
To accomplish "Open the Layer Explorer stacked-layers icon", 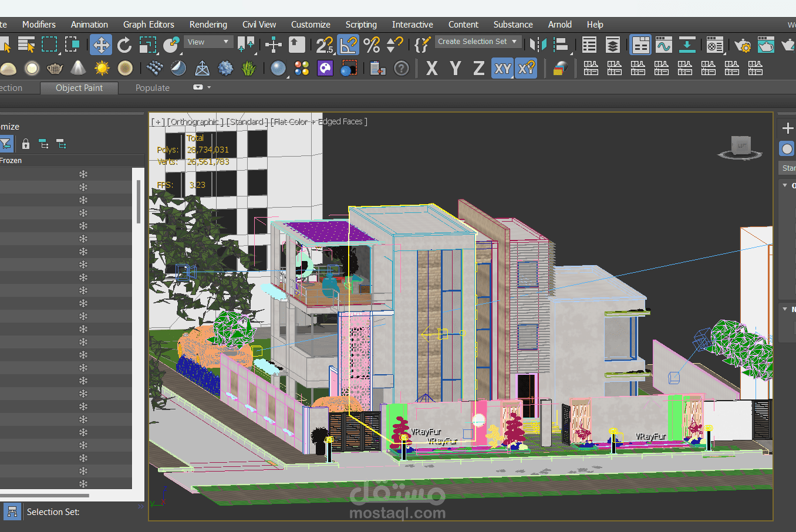I will click(x=612, y=45).
